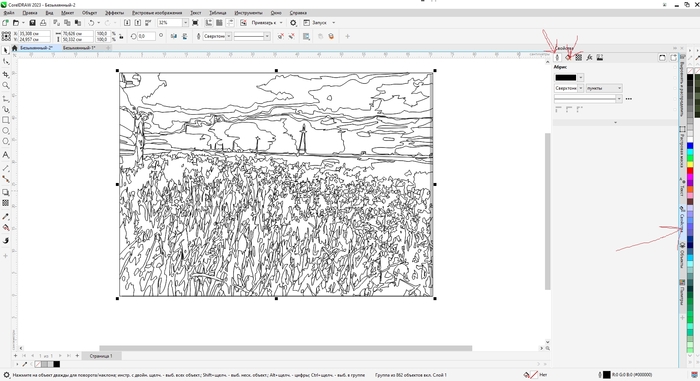Select the Rectangle tool

point(5,120)
